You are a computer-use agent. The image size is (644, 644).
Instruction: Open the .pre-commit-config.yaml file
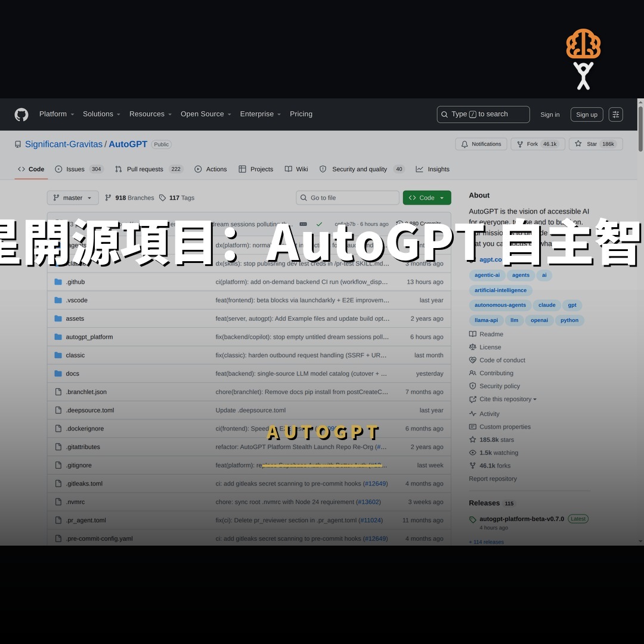point(99,539)
